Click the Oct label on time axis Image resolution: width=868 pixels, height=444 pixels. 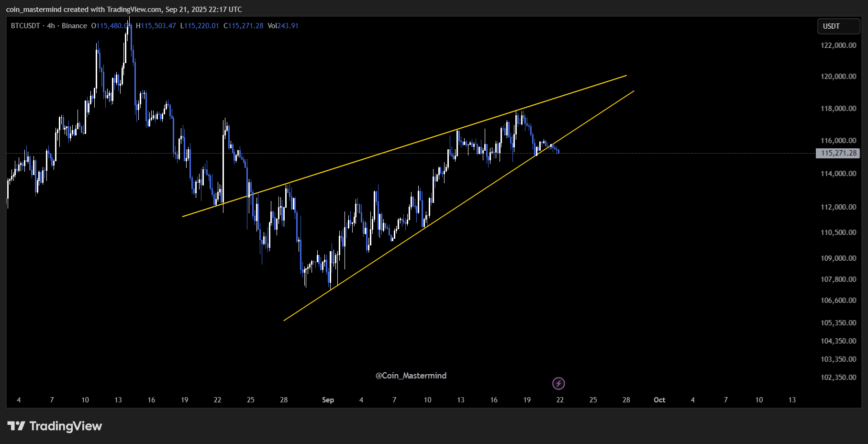pos(659,400)
